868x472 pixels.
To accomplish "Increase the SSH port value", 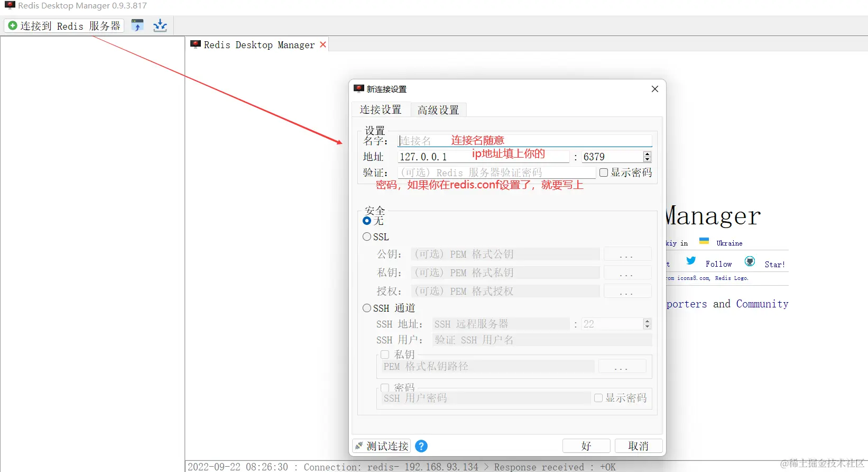I will 647,321.
